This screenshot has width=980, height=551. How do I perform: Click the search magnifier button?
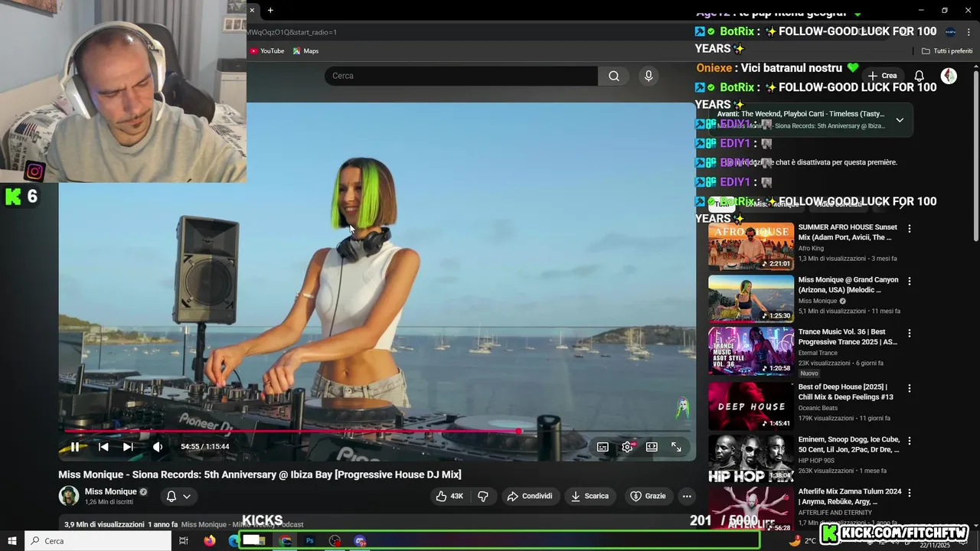pyautogui.click(x=614, y=76)
